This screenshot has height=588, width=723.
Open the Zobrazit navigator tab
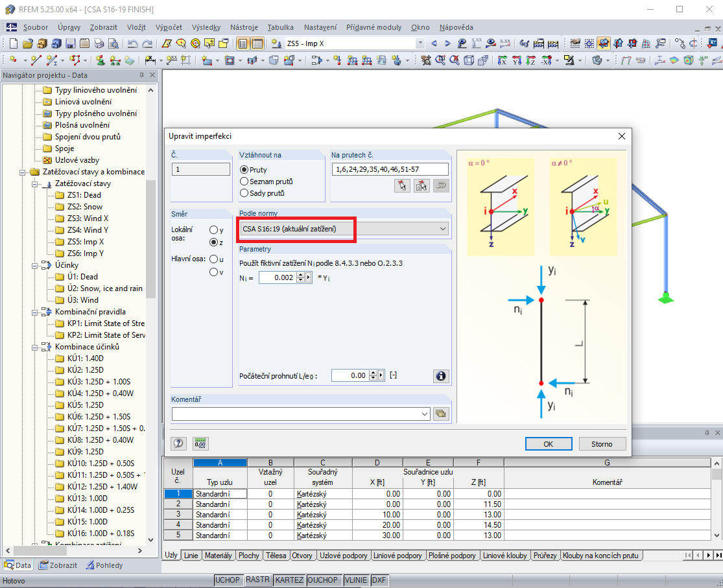[x=58, y=565]
